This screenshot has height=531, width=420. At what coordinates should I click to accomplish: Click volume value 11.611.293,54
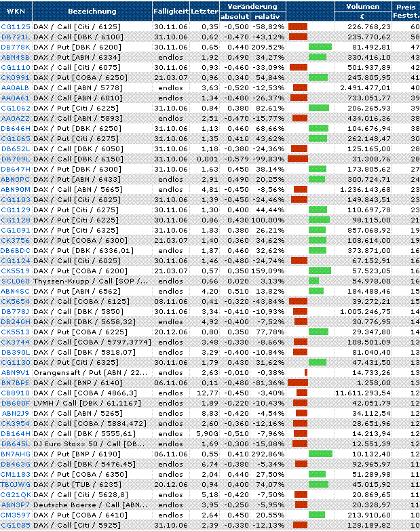[363, 393]
